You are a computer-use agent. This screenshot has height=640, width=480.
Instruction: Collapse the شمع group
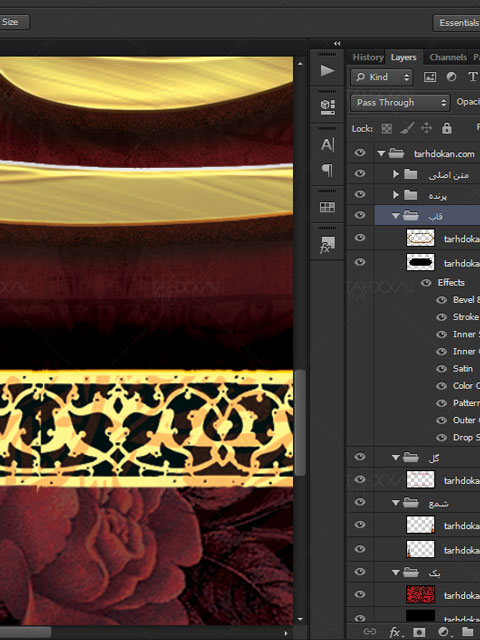click(x=396, y=503)
